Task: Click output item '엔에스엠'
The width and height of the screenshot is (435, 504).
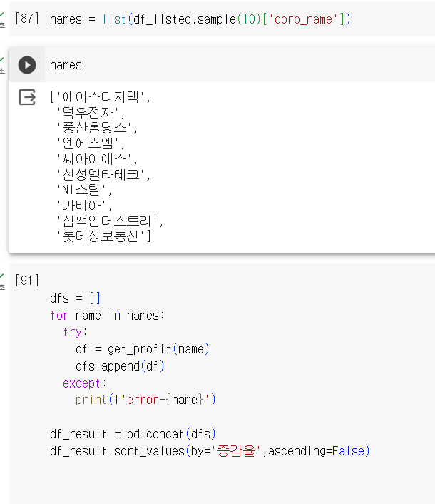Action: (x=88, y=143)
